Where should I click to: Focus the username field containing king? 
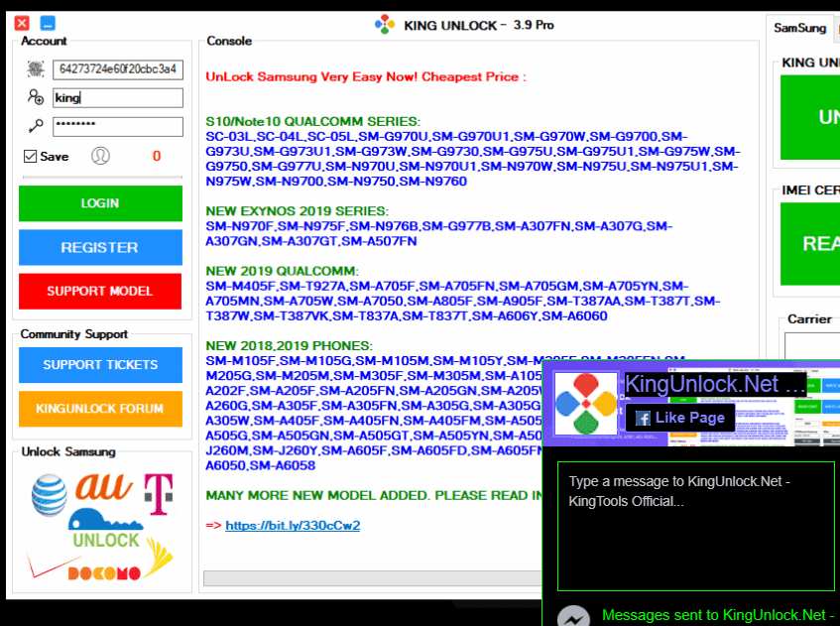pos(118,97)
